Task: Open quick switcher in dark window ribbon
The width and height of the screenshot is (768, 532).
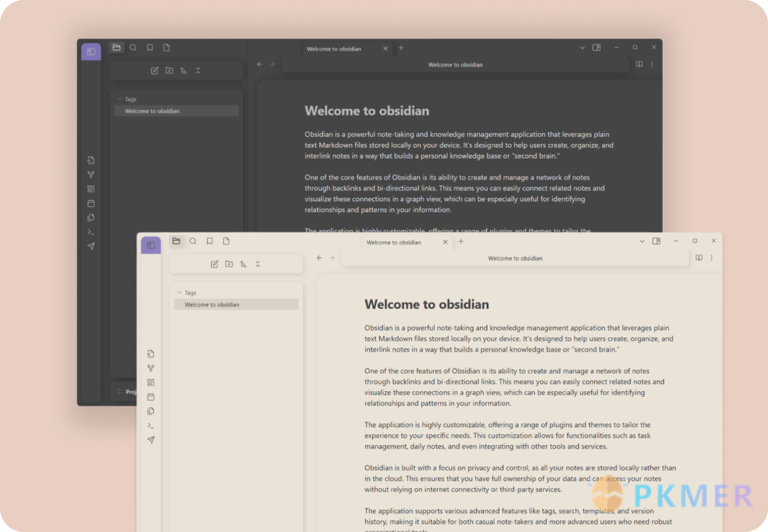Action: point(91,160)
